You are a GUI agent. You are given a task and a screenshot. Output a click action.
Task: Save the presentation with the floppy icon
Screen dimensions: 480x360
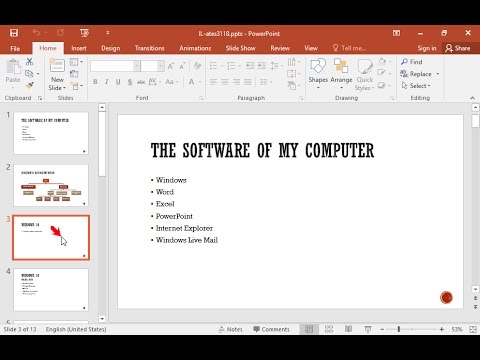coord(14,33)
